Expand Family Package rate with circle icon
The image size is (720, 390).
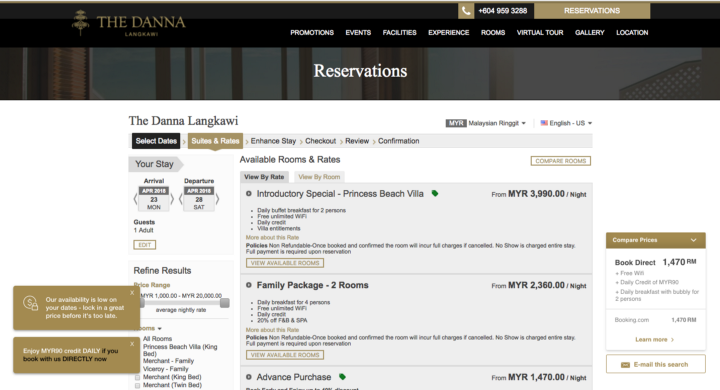[248, 285]
